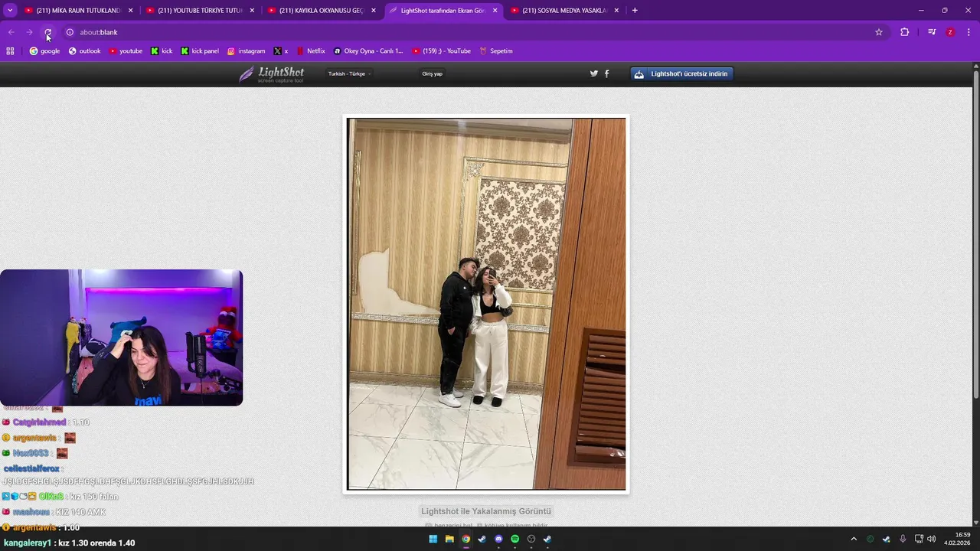Go back with the browser back arrow
The width and height of the screenshot is (980, 551).
tap(11, 32)
